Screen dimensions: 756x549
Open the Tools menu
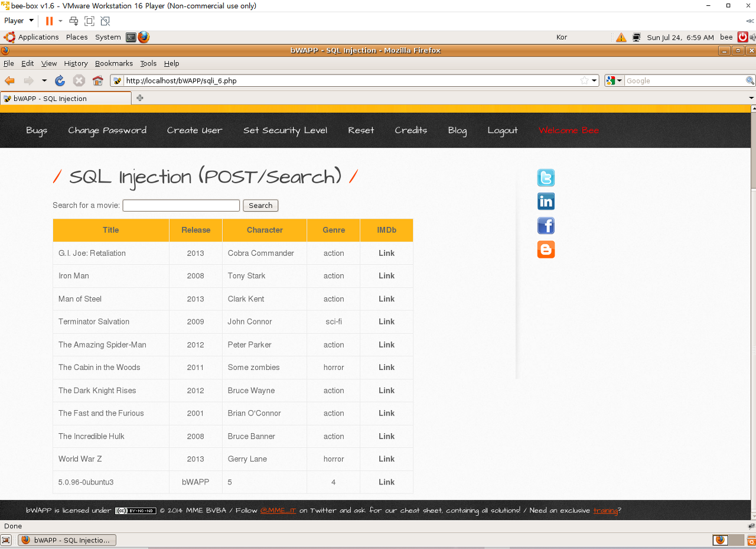(x=148, y=63)
